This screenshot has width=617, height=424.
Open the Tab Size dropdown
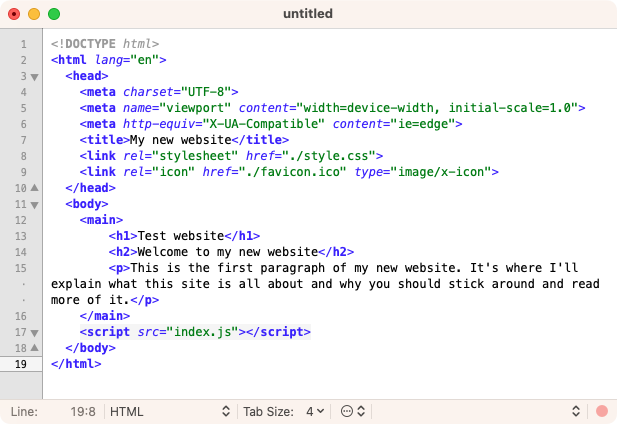click(284, 412)
